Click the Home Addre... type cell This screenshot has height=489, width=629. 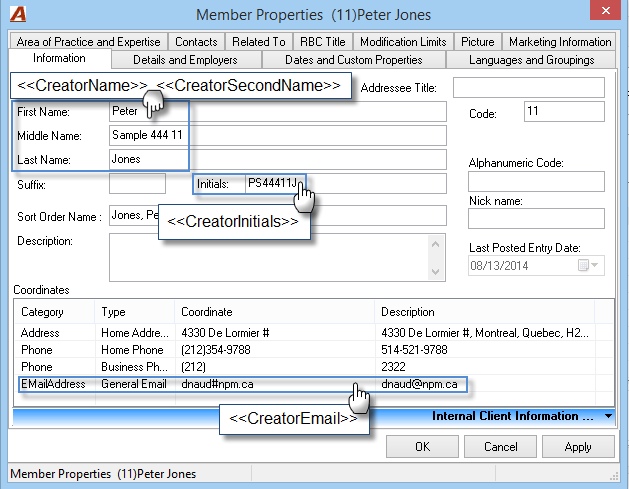pyautogui.click(x=135, y=333)
